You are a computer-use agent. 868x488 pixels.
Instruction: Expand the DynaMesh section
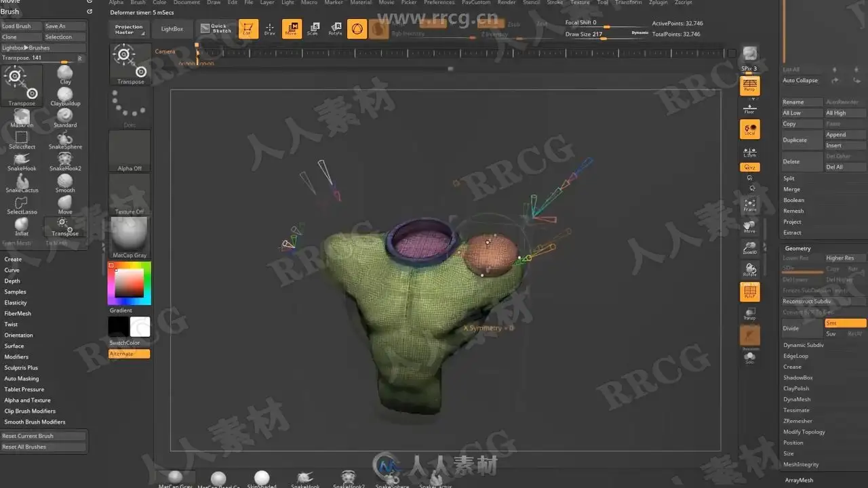click(797, 399)
